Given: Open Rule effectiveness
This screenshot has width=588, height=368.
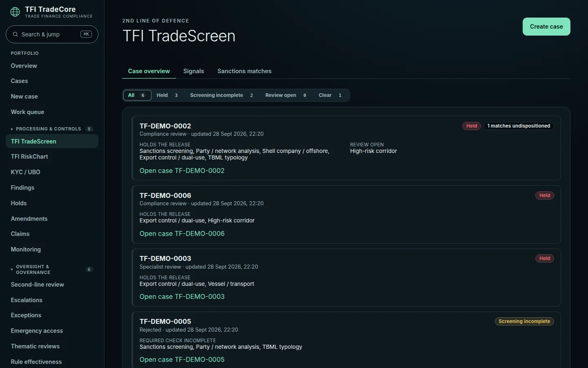Looking at the screenshot, I should (x=52, y=362).
